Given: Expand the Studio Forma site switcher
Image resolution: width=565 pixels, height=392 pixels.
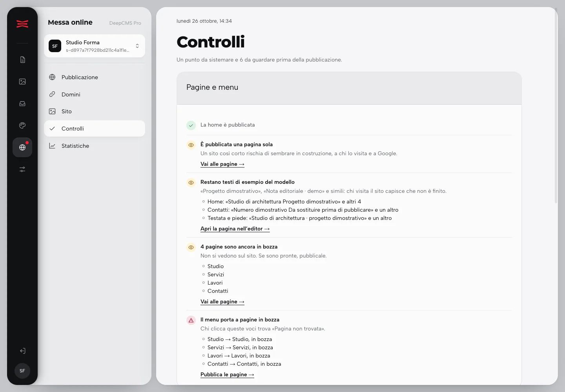Looking at the screenshot, I should pyautogui.click(x=95, y=46).
